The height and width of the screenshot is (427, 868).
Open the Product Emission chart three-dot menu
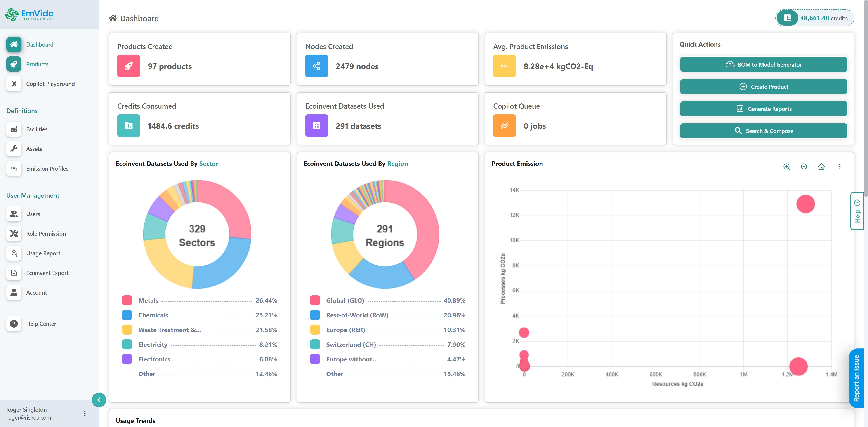pyautogui.click(x=840, y=167)
